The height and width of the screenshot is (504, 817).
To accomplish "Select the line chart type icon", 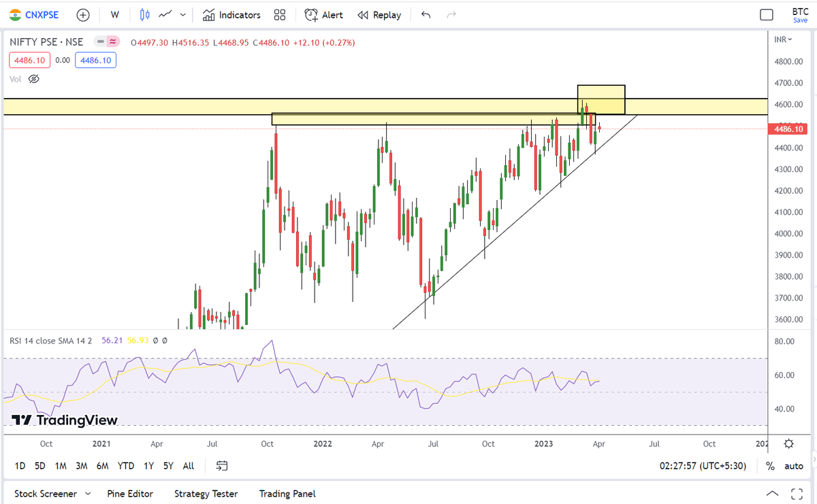I will 165,14.
